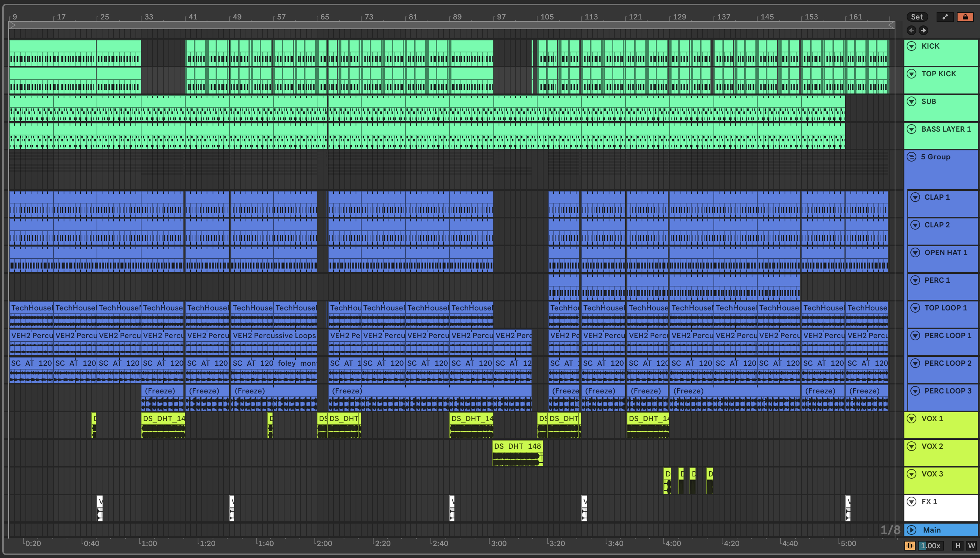Screen dimensions: 980x558
Task: Unfold the KICK track arrow
Action: [911, 46]
